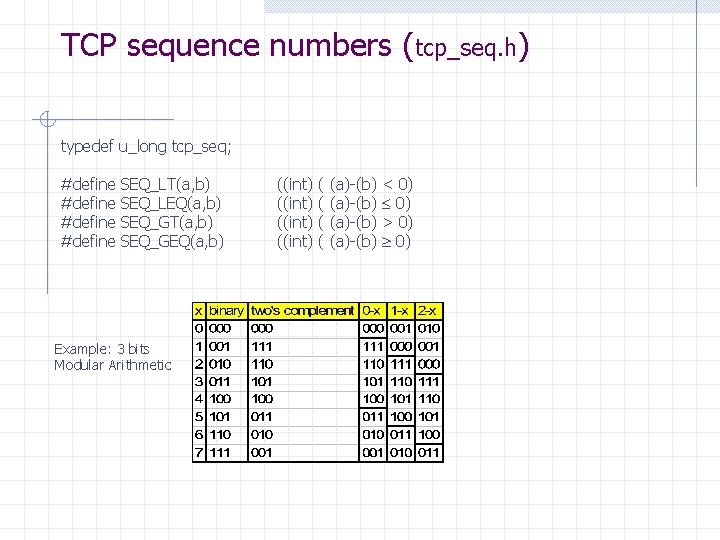Click the '1-x' column header
This screenshot has height=540, width=720.
click(x=400, y=311)
